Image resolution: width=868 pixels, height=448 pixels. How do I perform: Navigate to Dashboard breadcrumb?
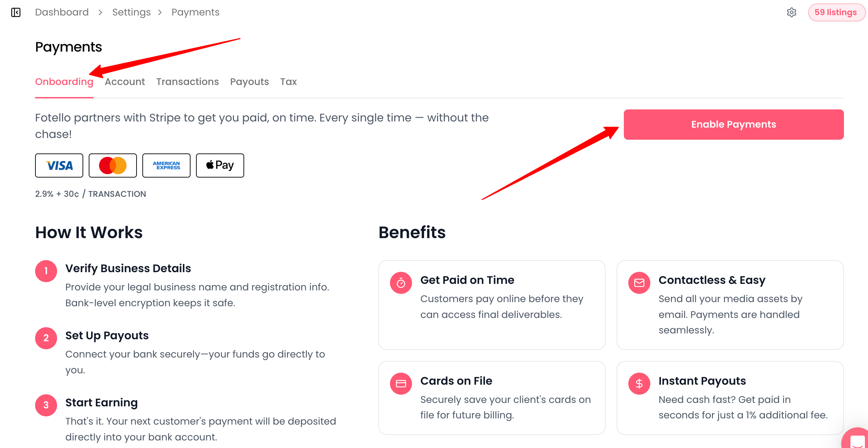coord(62,12)
